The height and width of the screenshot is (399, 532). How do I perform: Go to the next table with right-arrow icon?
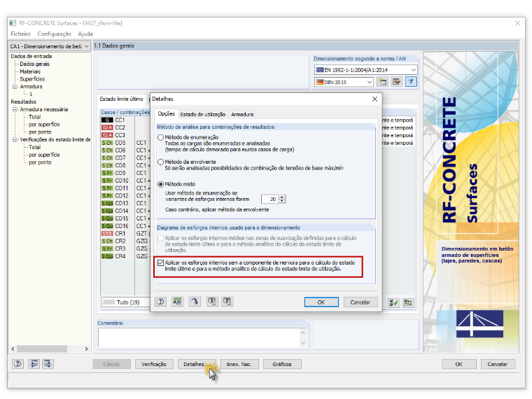pos(48,364)
